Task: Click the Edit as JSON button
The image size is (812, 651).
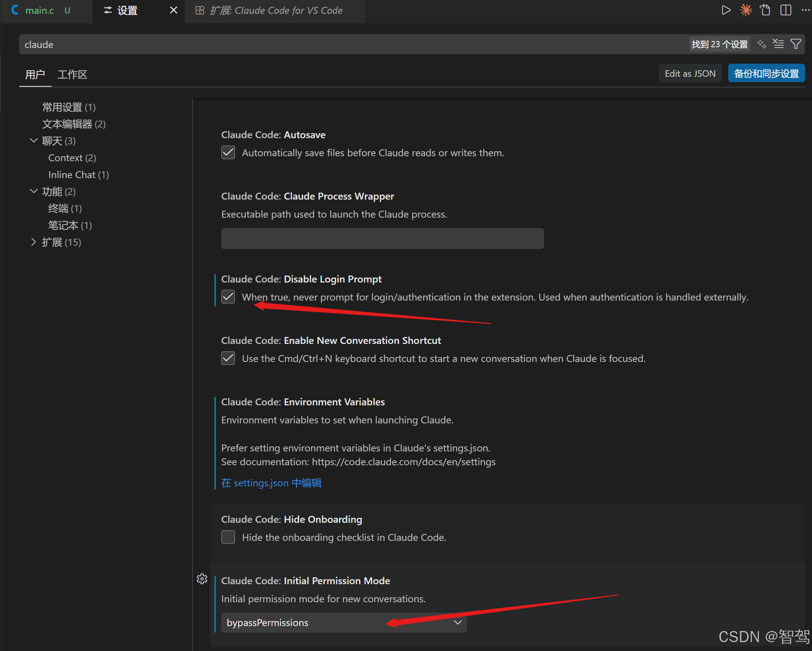Action: point(690,73)
